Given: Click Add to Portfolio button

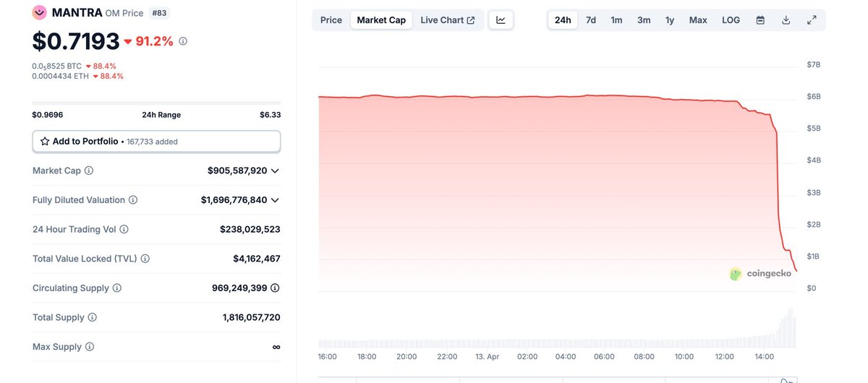Looking at the screenshot, I should [156, 142].
